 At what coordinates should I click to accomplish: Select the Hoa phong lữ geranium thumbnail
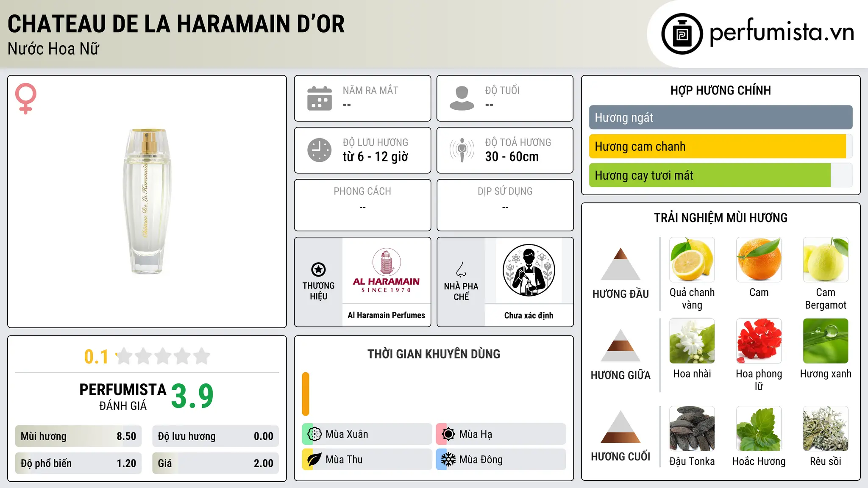tap(759, 341)
